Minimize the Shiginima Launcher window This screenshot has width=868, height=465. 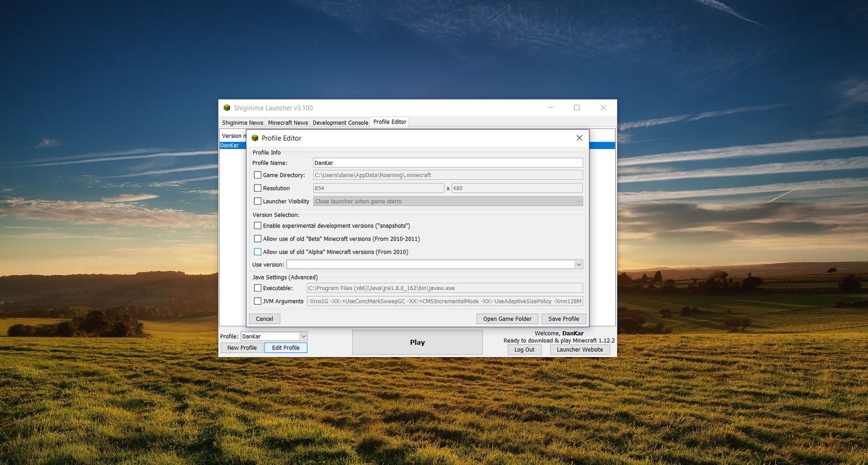coord(551,107)
